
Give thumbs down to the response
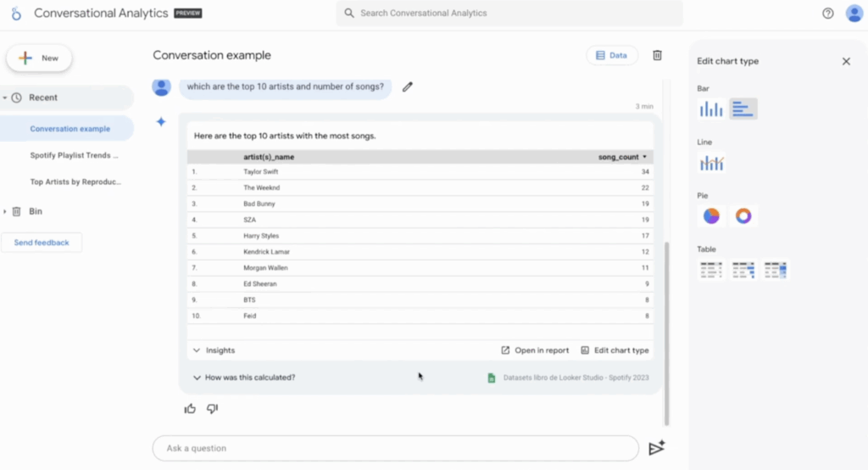pyautogui.click(x=213, y=408)
